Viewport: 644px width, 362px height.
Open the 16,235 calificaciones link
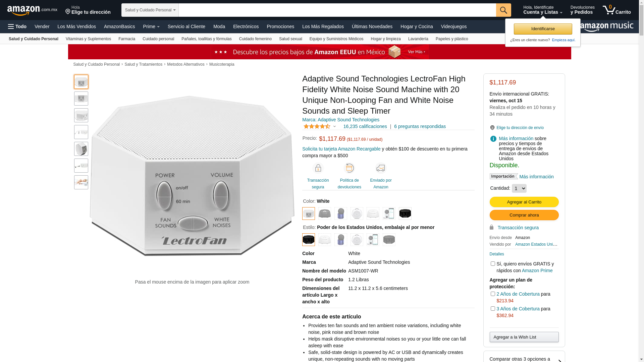[x=365, y=126]
